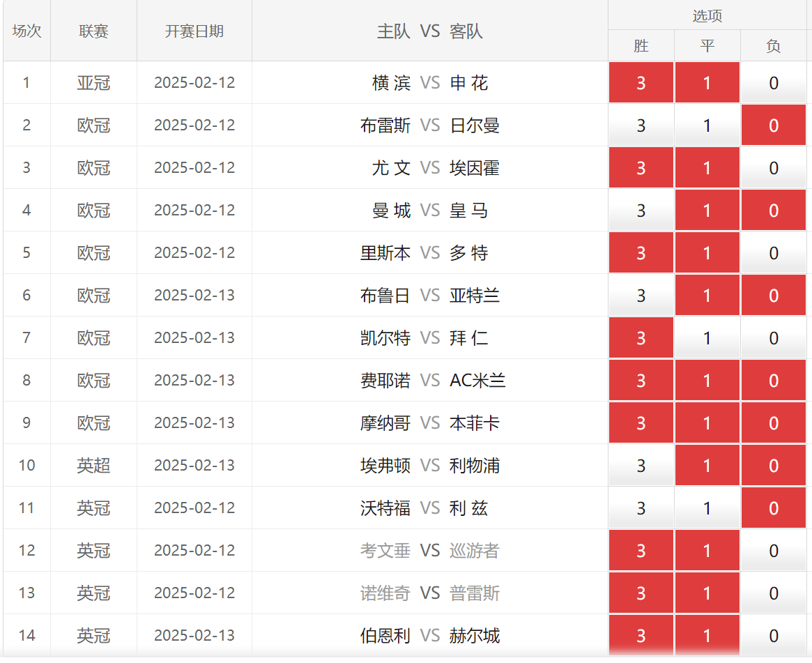Select loss option 0 for 凯尔特 vs 拜仁
Image resolution: width=812 pixels, height=663 pixels.
tap(774, 337)
